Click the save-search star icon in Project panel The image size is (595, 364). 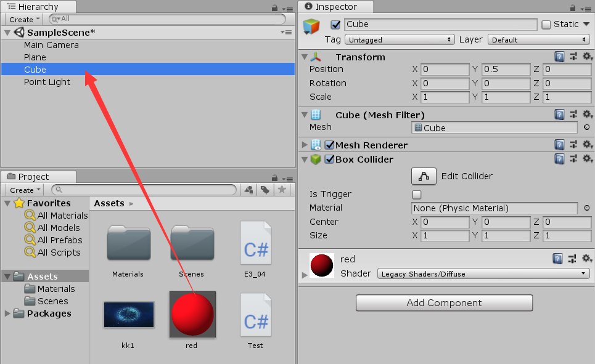point(283,190)
